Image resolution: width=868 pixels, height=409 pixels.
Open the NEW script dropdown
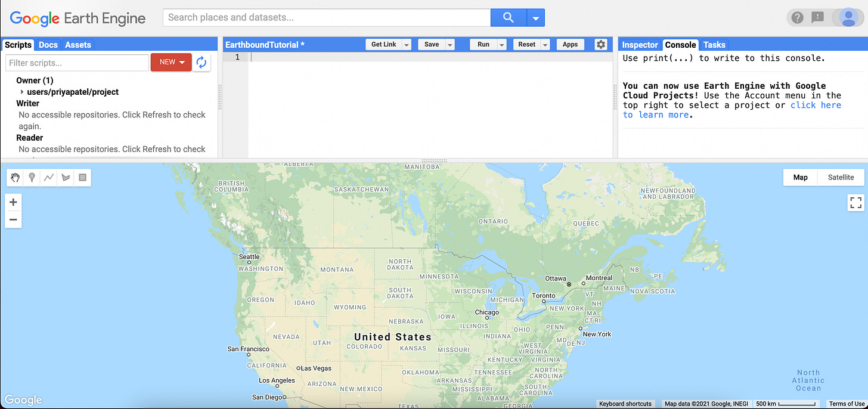click(x=171, y=62)
